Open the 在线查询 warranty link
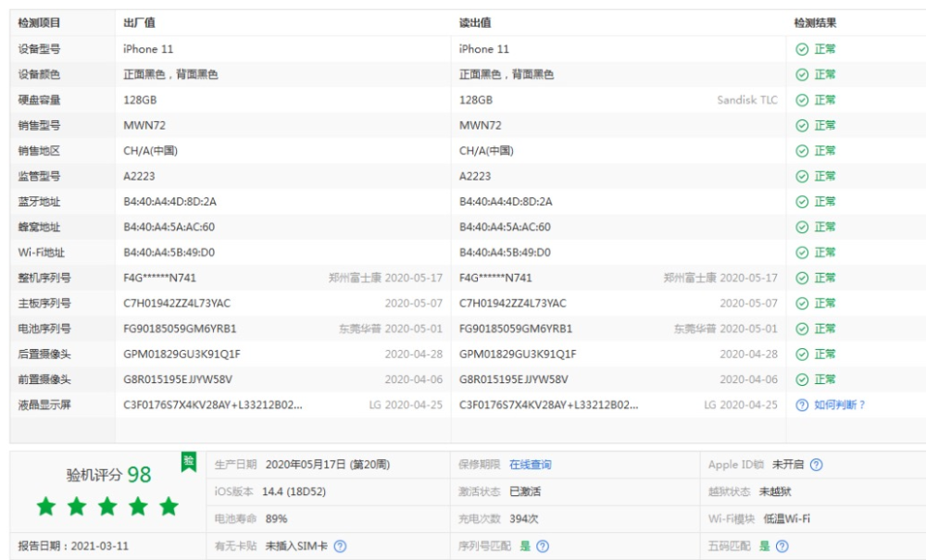Image resolution: width=926 pixels, height=560 pixels. pos(531,465)
